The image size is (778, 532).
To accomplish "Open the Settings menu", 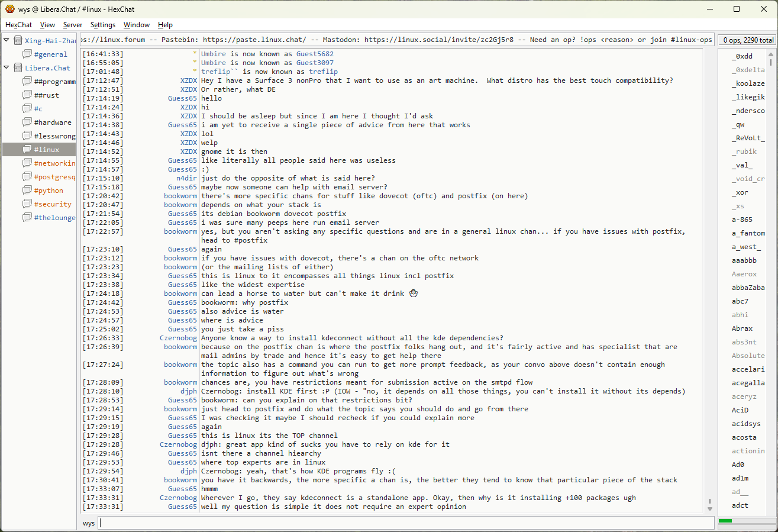I will pyautogui.click(x=103, y=25).
